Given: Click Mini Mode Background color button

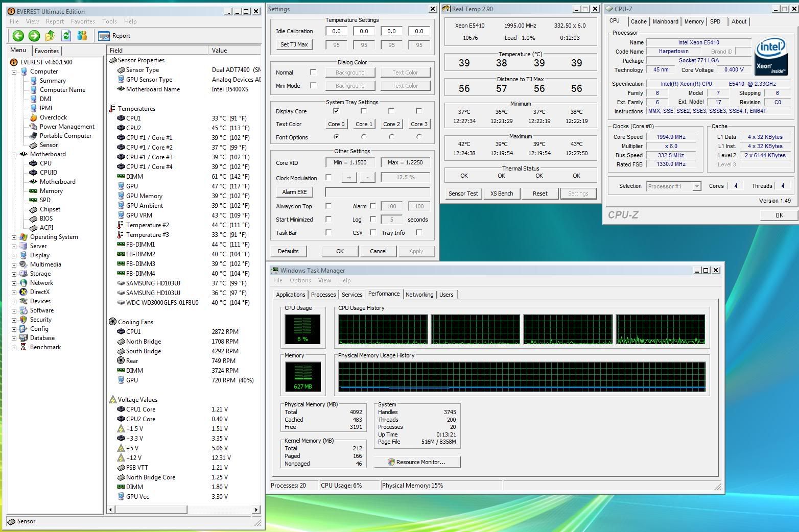Looking at the screenshot, I should 350,86.
